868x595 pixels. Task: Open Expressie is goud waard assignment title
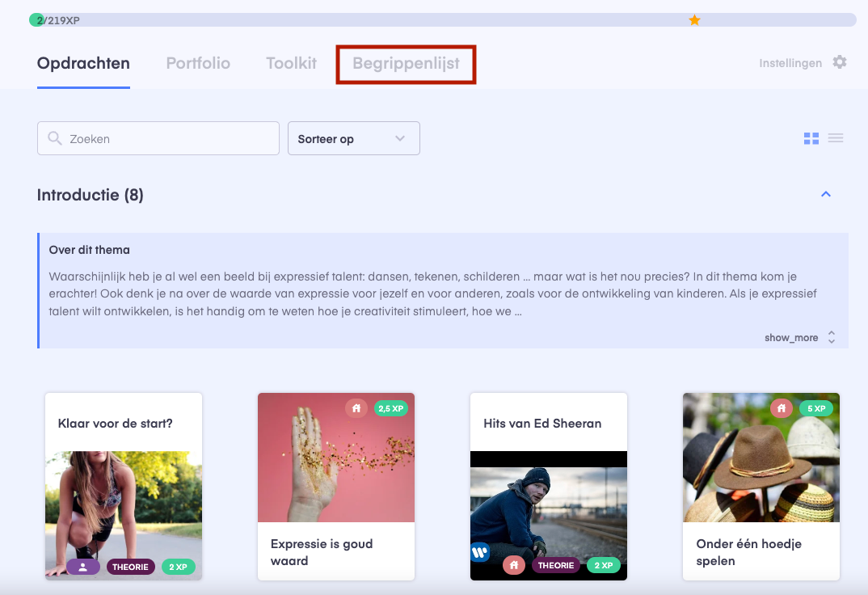pos(322,552)
